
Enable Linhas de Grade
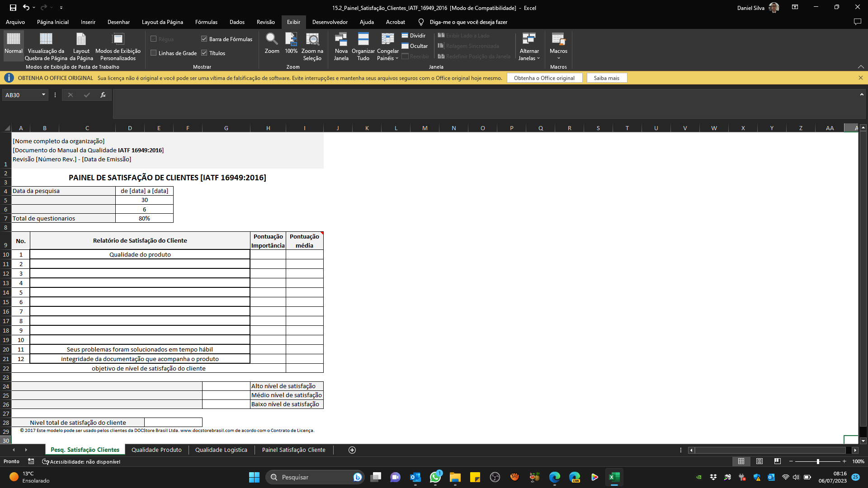[x=154, y=53]
